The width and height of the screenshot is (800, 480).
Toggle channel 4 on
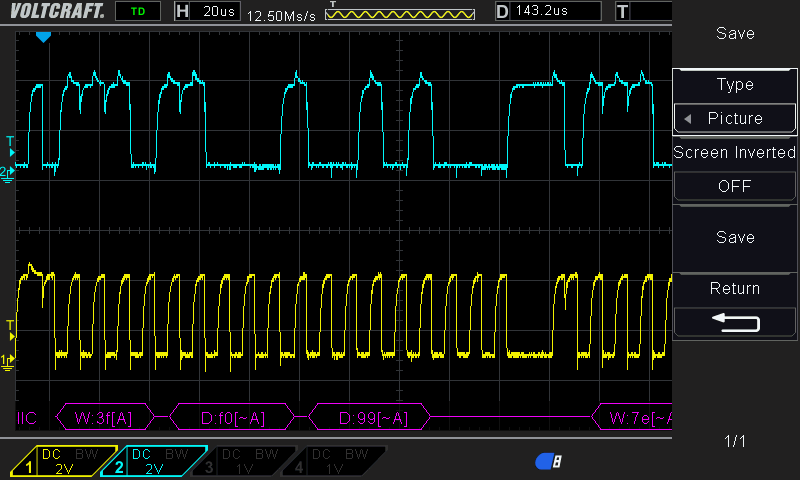pyautogui.click(x=332, y=461)
